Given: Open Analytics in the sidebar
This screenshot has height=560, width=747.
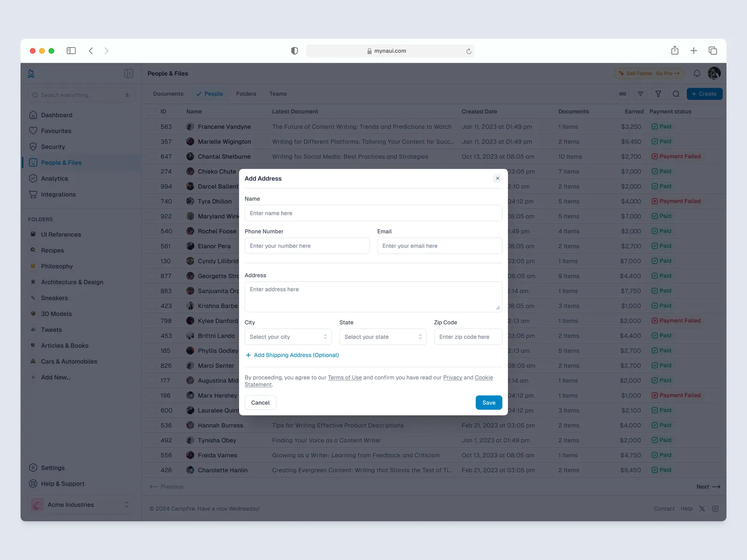Looking at the screenshot, I should [x=55, y=179].
